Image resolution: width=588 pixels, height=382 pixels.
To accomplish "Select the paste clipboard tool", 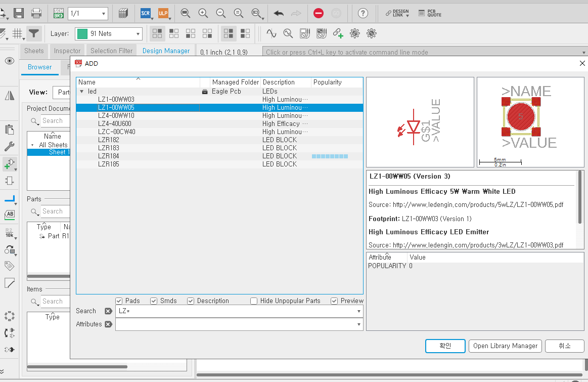I will tap(10, 130).
